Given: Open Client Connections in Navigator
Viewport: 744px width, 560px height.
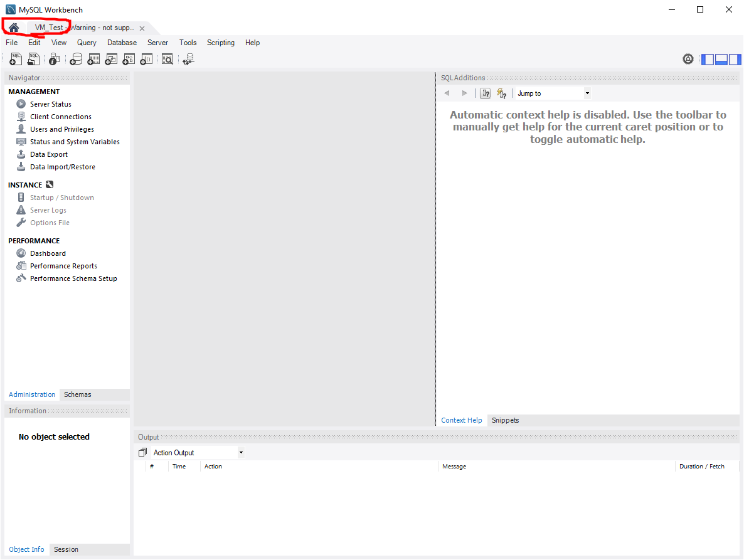Looking at the screenshot, I should [61, 117].
